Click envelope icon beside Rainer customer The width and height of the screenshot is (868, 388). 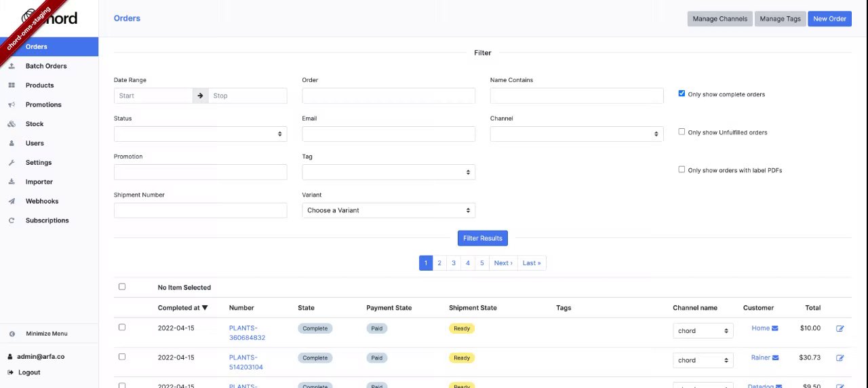pos(775,357)
